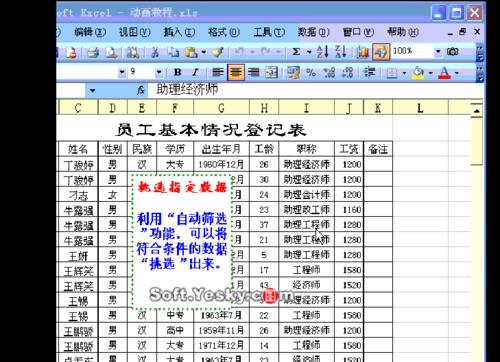Open the 数据(D) menu
Image resolution: width=500 pixels, height=362 pixels.
[x=313, y=32]
